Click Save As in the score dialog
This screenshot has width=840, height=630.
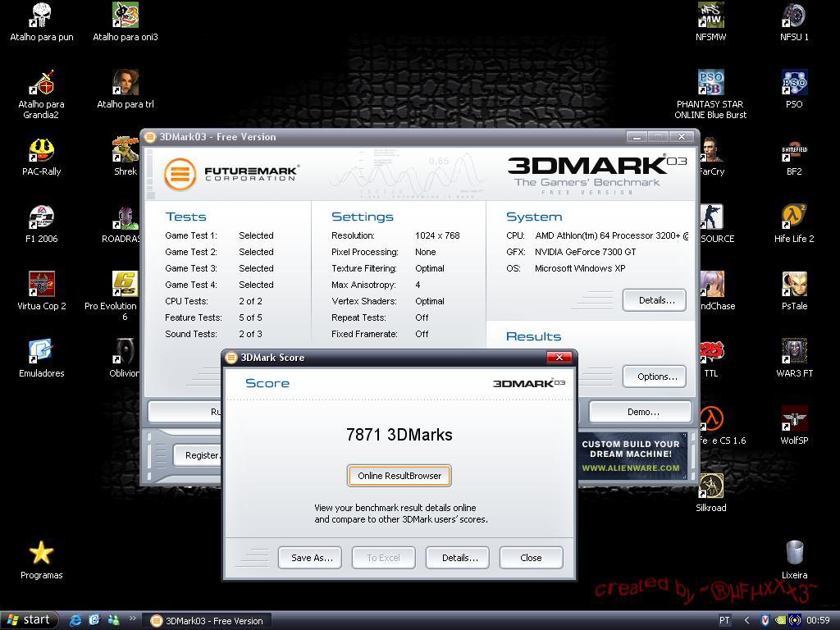[x=310, y=558]
